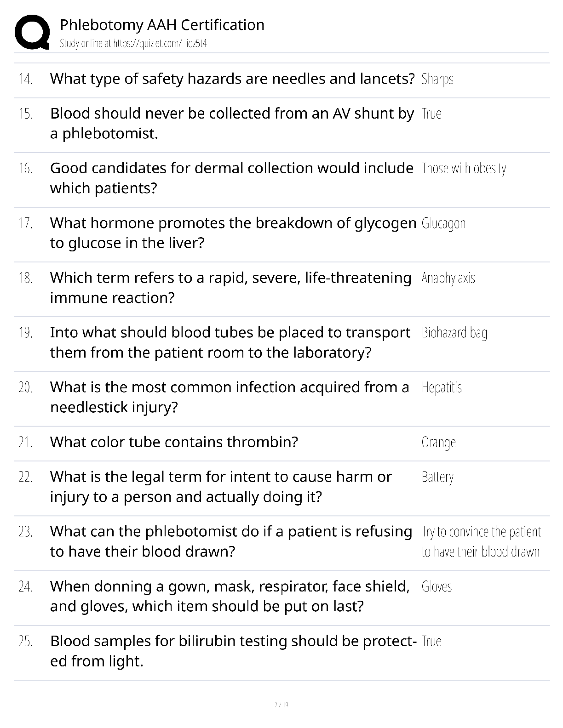Click the page number at the bottom
This screenshot has width=563, height=728.
click(x=281, y=704)
